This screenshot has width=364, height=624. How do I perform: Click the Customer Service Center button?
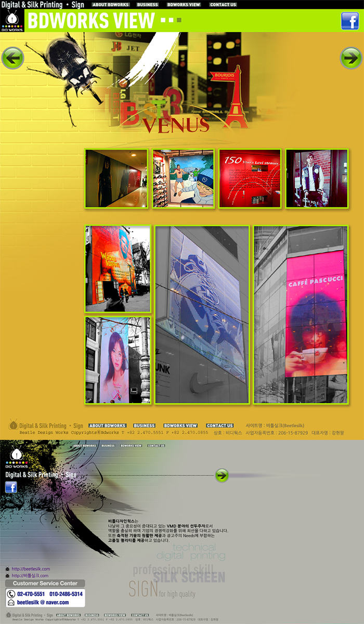point(45,583)
